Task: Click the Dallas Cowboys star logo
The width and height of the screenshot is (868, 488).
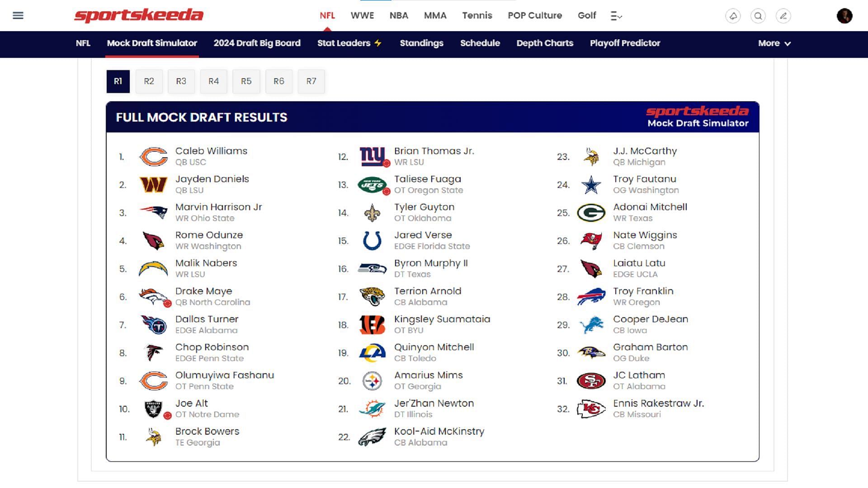Action: (591, 185)
